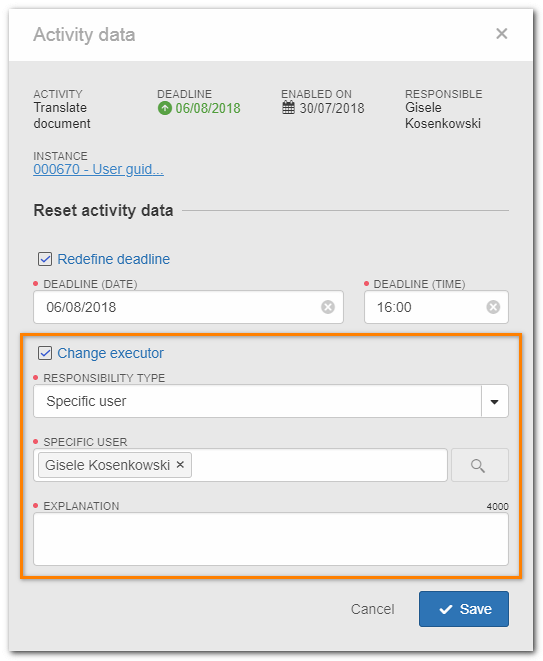
Task: Uncheck the Redefine deadline checkbox
Action: click(x=45, y=259)
